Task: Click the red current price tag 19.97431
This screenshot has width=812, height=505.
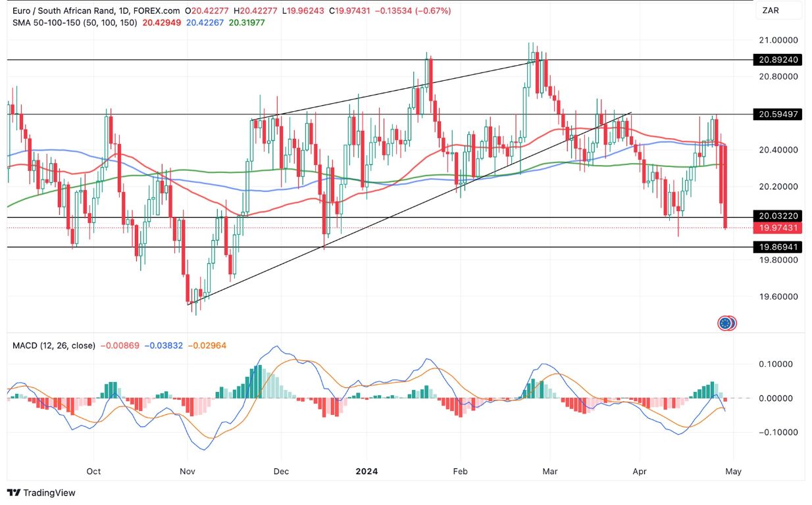Action: point(776,229)
